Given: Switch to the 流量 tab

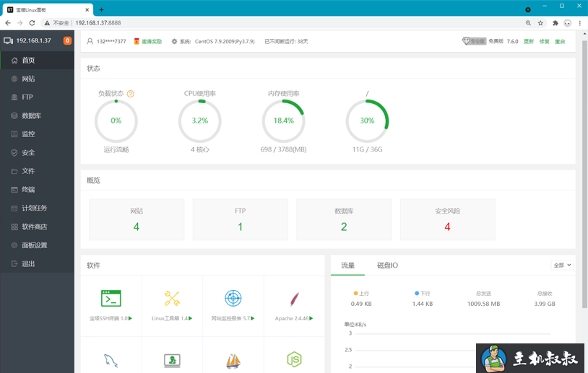Looking at the screenshot, I should 347,266.
